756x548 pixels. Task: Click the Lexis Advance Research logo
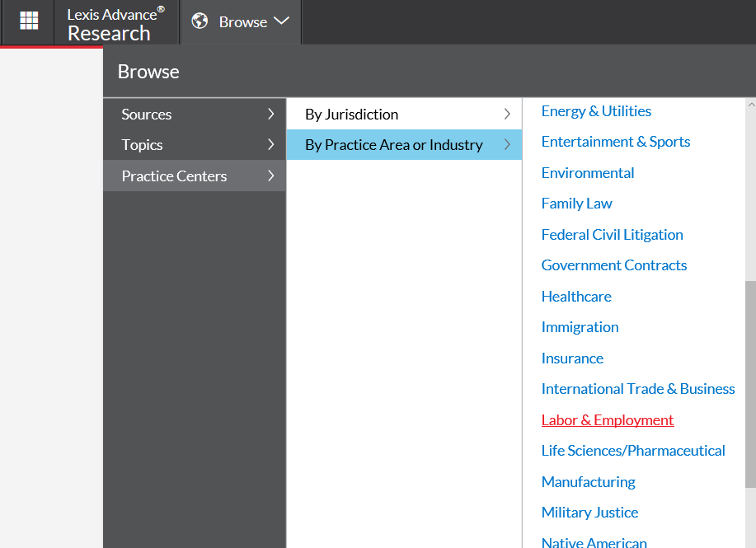click(115, 24)
